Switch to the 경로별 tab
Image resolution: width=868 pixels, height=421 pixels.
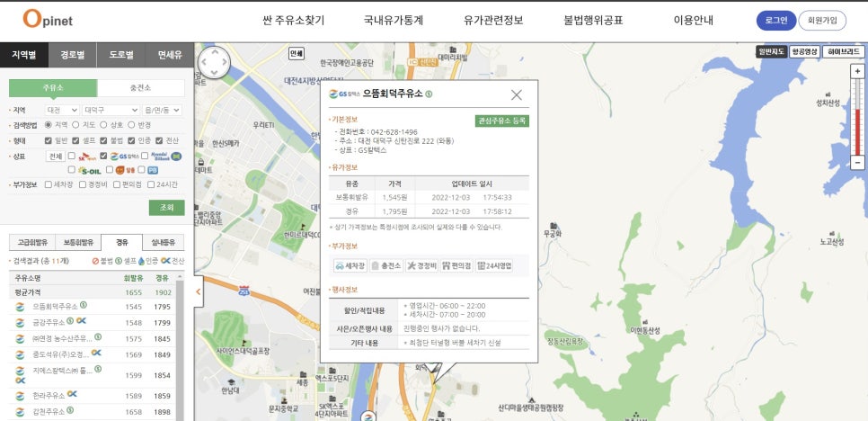pos(73,55)
